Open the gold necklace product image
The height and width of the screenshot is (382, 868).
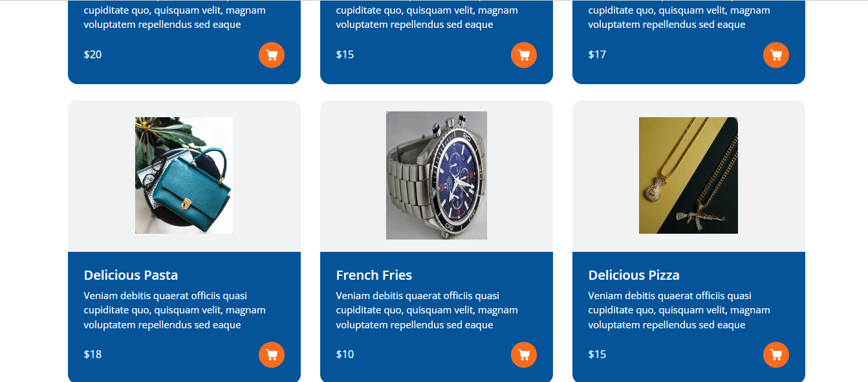688,175
